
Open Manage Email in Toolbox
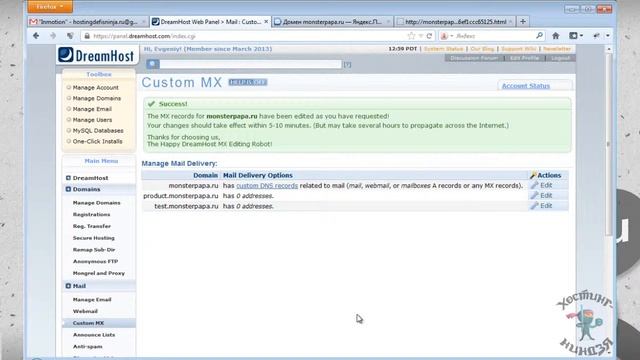(92, 109)
